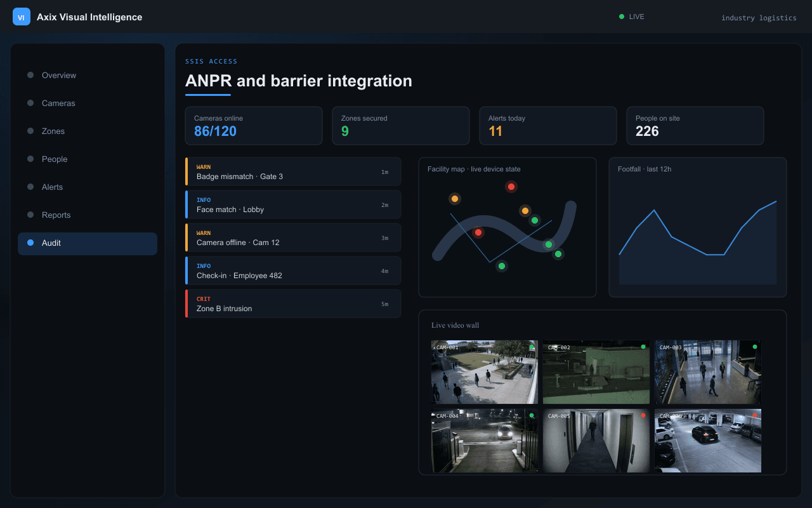Open the CAM-003 lobby video feed
Image resolution: width=812 pixels, height=508 pixels.
pos(708,372)
